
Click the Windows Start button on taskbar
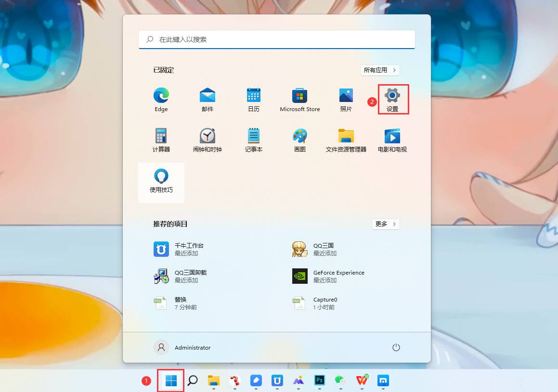[x=171, y=380]
